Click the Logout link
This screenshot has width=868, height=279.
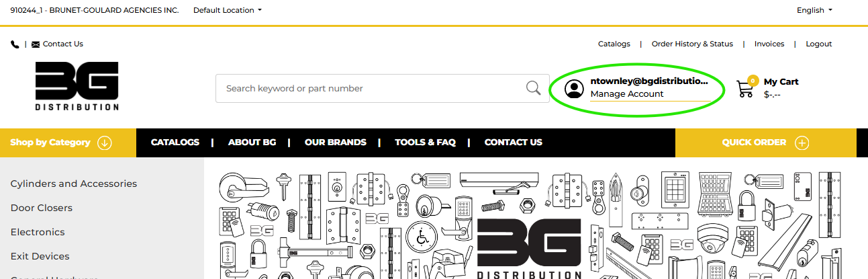(x=819, y=44)
